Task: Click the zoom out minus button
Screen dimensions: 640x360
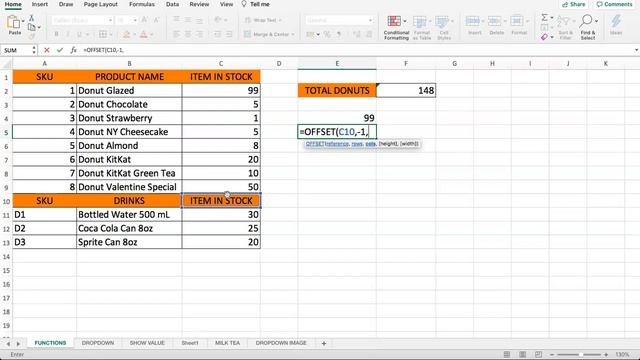Action: [x=552, y=354]
